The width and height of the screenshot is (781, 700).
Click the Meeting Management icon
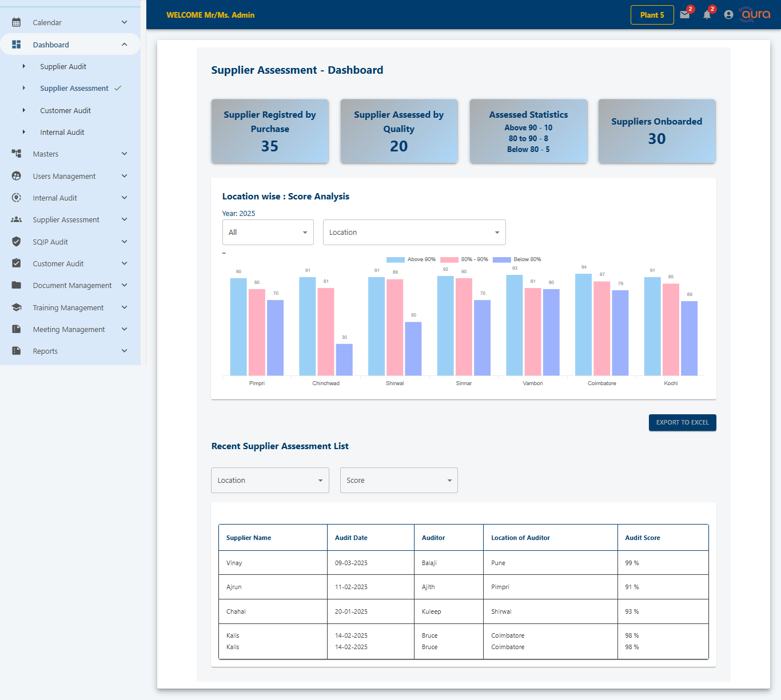coord(17,329)
